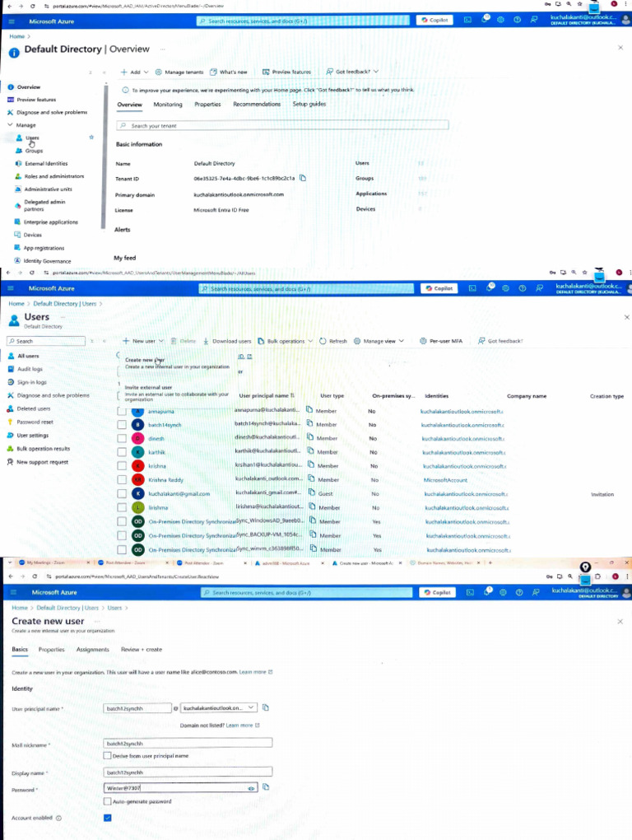Show password using the eye icon
Image resolution: width=632 pixels, height=840 pixels.
[251, 788]
